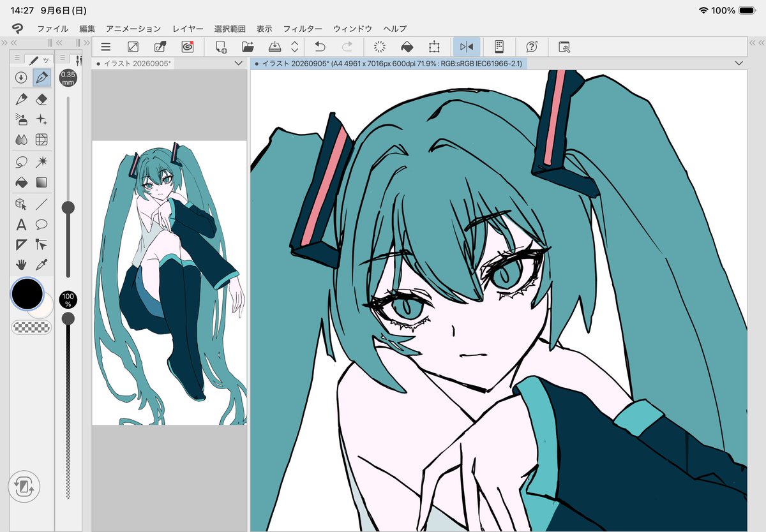Open the brush size palette menu icon
Viewport: 766px width, 532px height.
pyautogui.click(x=63, y=58)
